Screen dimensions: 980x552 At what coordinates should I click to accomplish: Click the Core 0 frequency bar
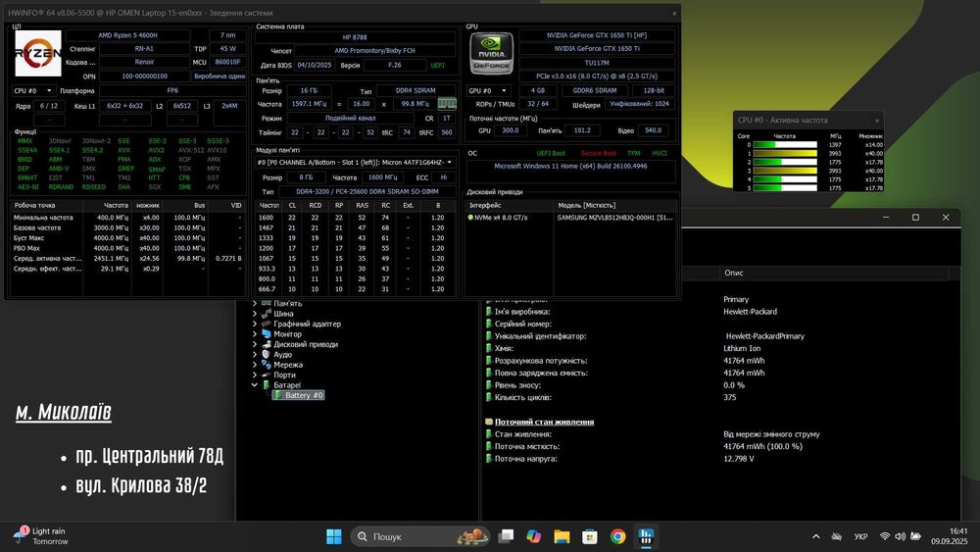click(784, 145)
